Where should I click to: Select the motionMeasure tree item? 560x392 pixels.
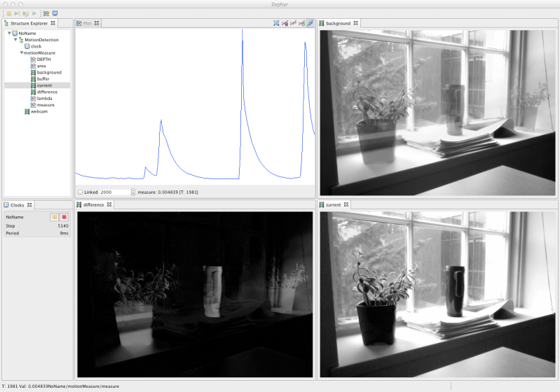pyautogui.click(x=39, y=52)
